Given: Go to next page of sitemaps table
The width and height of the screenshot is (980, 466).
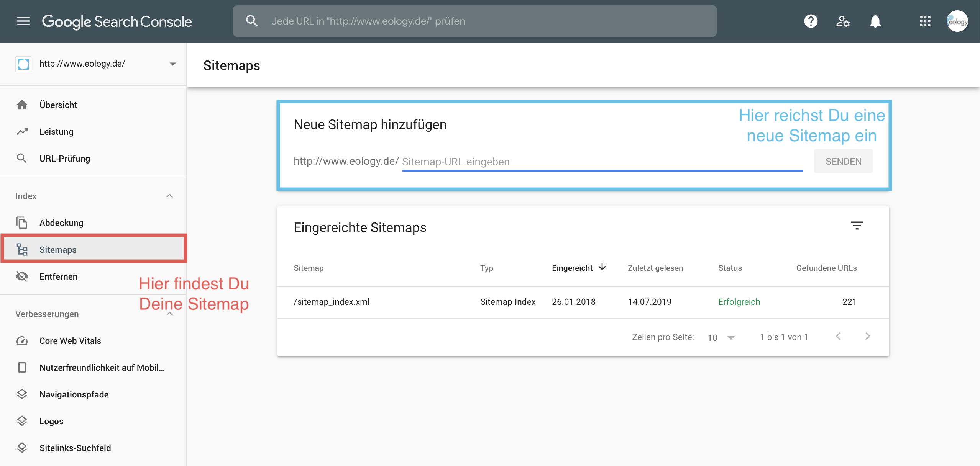Looking at the screenshot, I should pyautogui.click(x=868, y=337).
